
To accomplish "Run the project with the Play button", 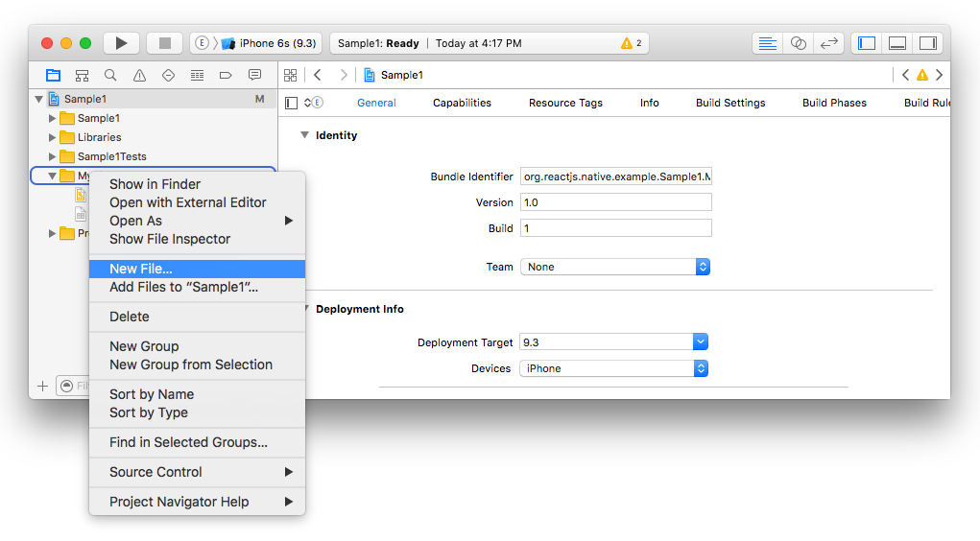I will (121, 43).
